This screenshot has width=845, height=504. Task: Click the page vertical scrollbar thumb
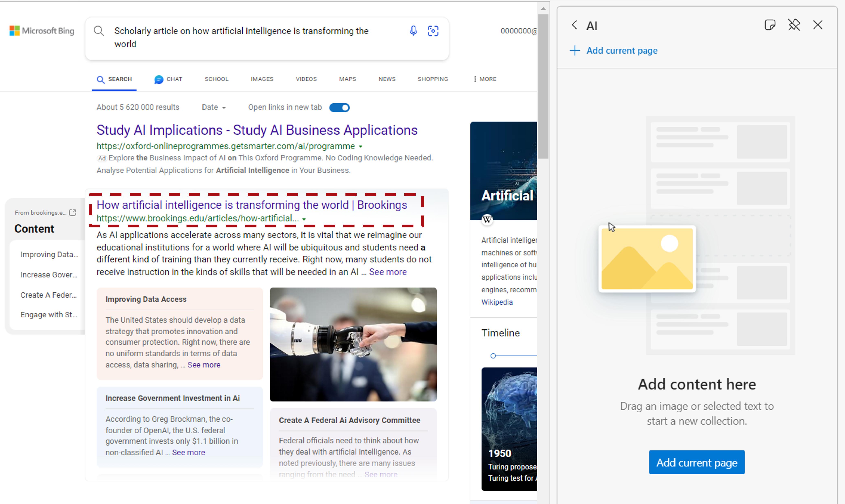tap(543, 86)
